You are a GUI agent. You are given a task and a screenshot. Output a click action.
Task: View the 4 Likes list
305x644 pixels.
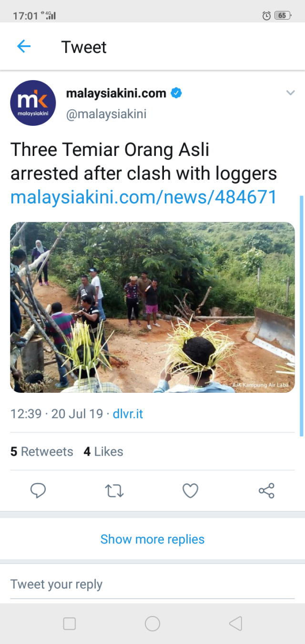103,451
